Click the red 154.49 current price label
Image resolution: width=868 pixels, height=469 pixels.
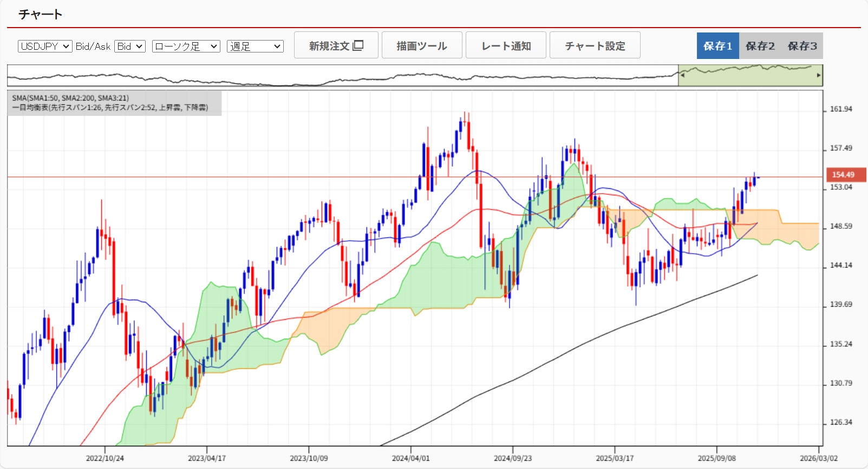[845, 175]
